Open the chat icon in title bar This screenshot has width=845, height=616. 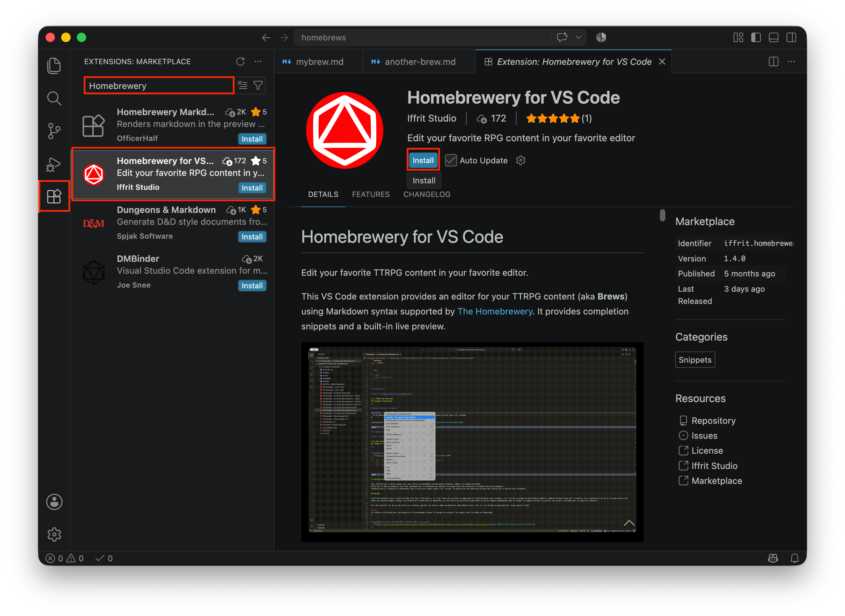tap(562, 37)
